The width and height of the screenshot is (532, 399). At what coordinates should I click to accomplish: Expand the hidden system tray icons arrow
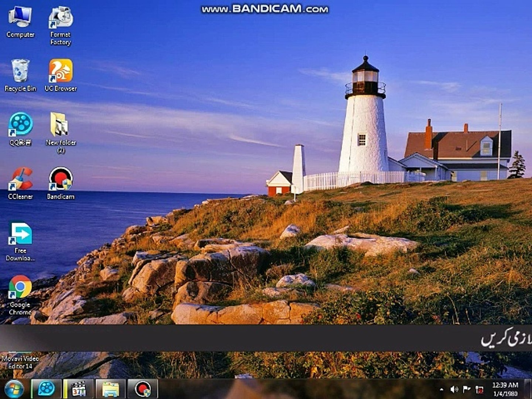click(441, 389)
